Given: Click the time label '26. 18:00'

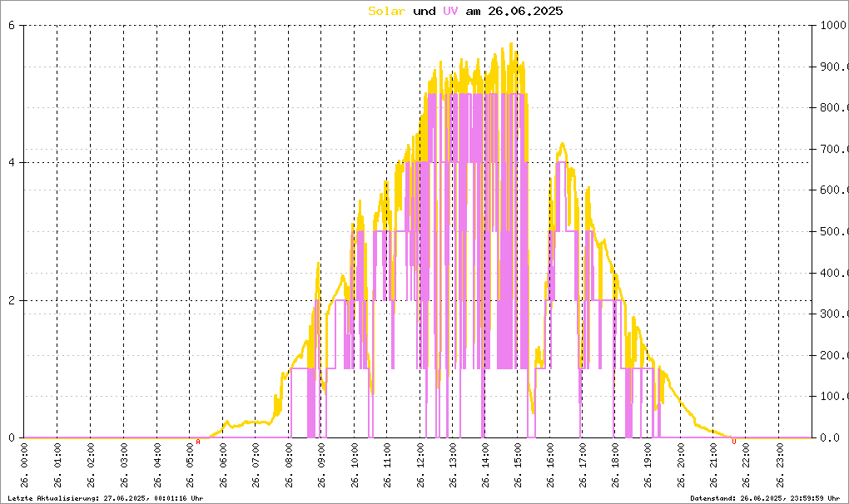Looking at the screenshot, I should (616, 466).
